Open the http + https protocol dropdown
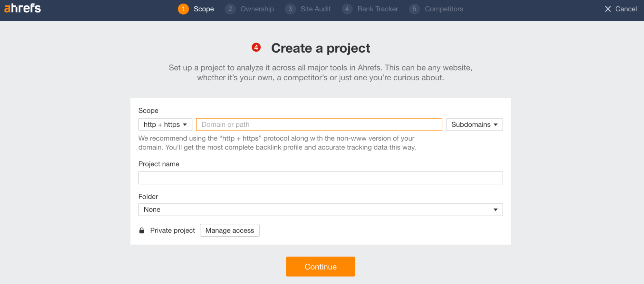This screenshot has height=284, width=644. tap(165, 124)
